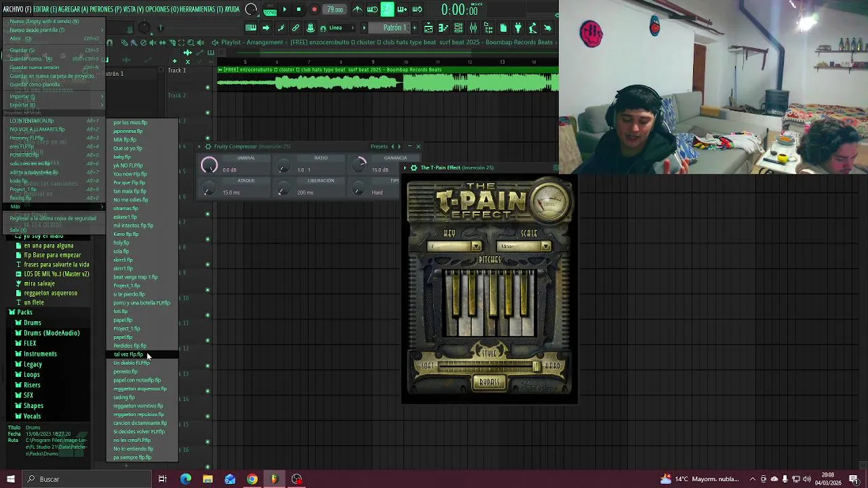This screenshot has width=868, height=488.
Task: Open Microsoft Edge from the taskbar
Action: (x=186, y=479)
